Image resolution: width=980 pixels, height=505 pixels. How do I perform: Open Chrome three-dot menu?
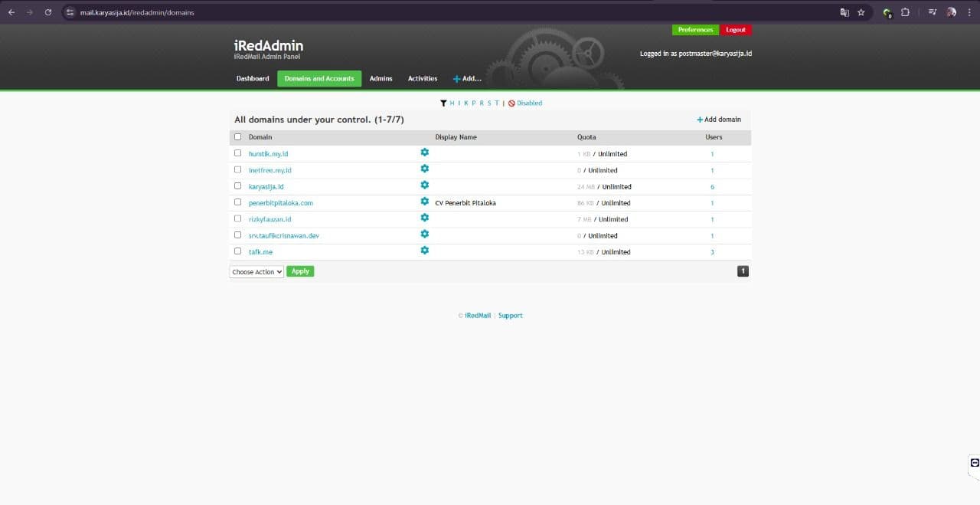click(x=969, y=12)
